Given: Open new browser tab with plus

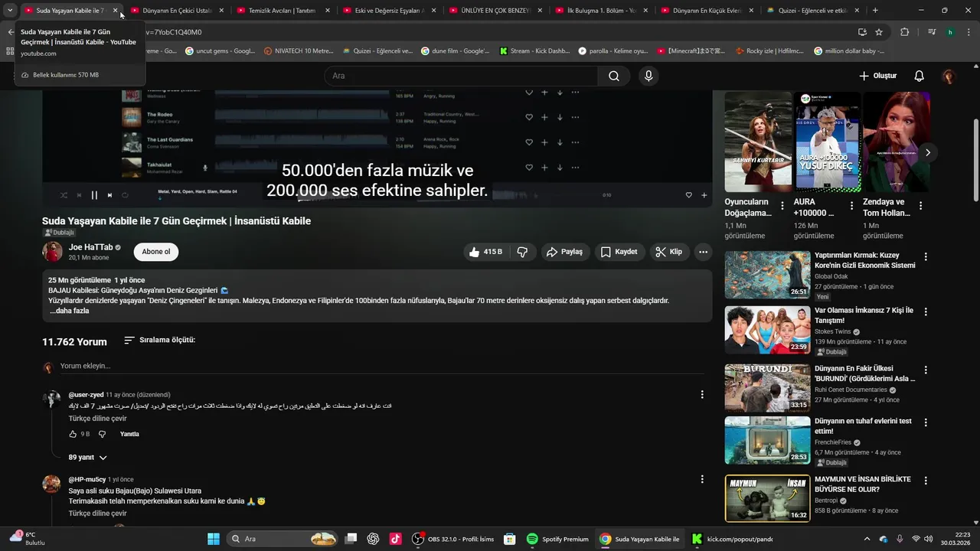Looking at the screenshot, I should pyautogui.click(x=875, y=11).
